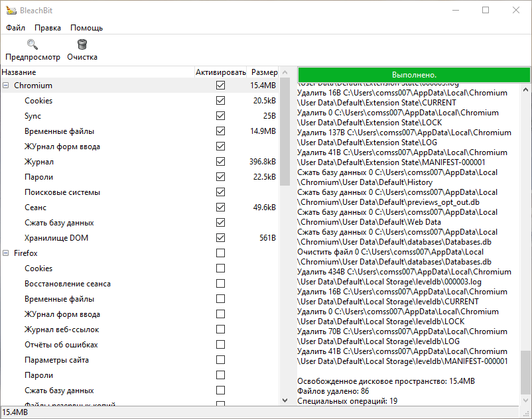Check Журнал веб-ссылок checkbox
Image resolution: width=532 pixels, height=419 pixels.
(220, 329)
